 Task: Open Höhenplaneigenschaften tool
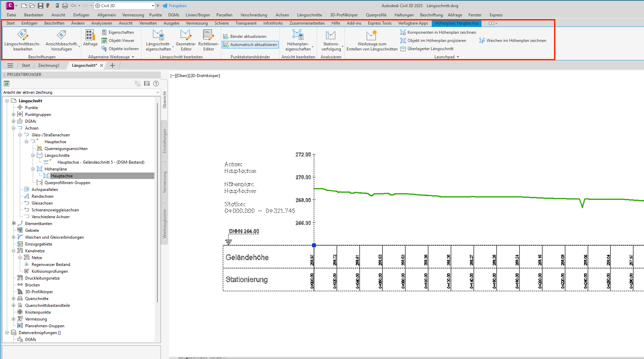[298, 40]
